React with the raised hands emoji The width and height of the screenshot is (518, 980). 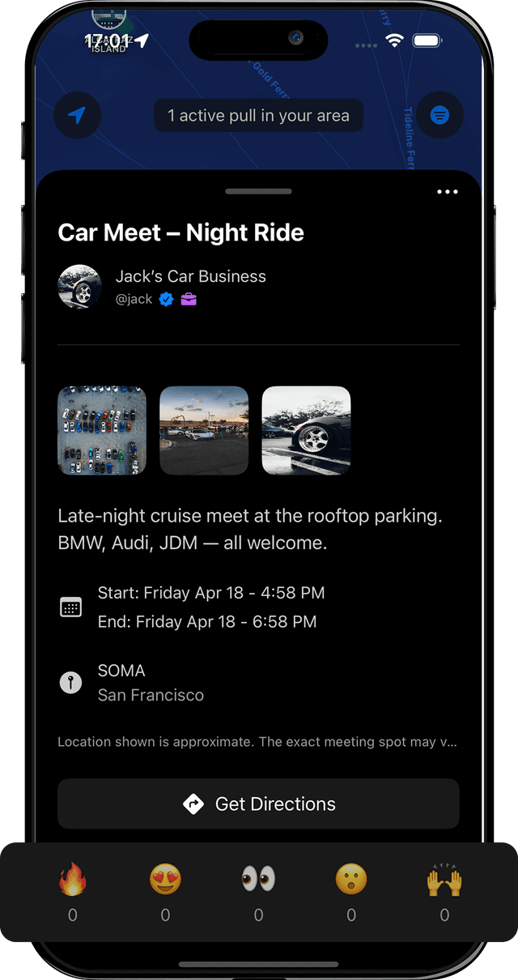pos(444,879)
